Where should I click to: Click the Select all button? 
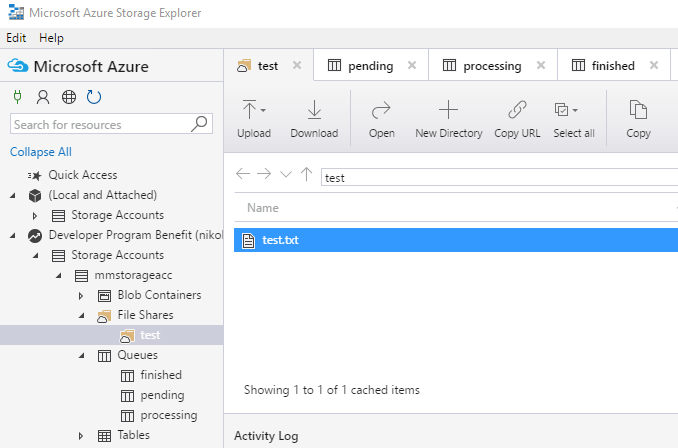pyautogui.click(x=574, y=118)
